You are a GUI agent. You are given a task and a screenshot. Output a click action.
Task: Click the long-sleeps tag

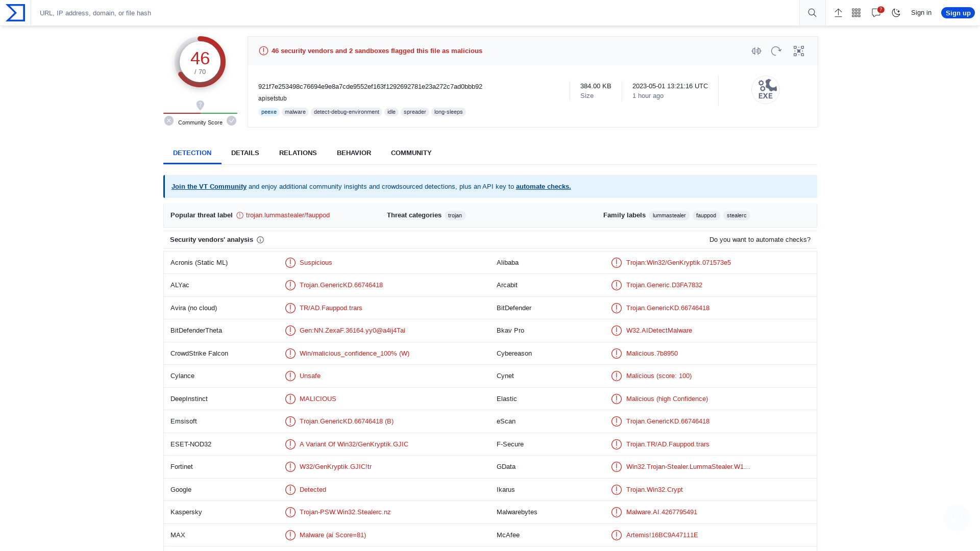click(449, 112)
